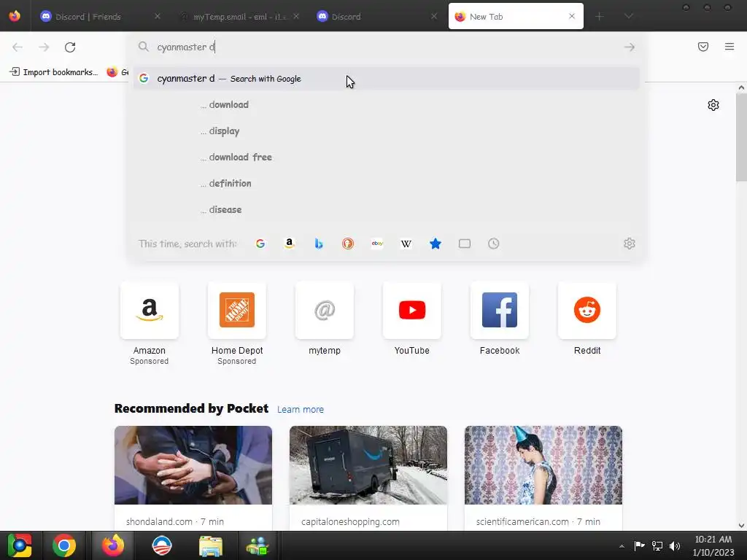Image resolution: width=747 pixels, height=560 pixels.
Task: Open the Firefox application menu
Action: click(x=729, y=47)
